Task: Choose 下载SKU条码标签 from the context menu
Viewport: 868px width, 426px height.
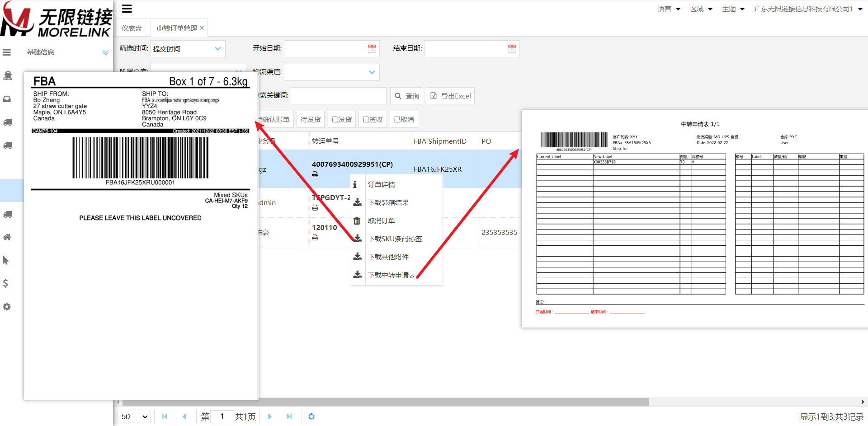Action: (396, 239)
